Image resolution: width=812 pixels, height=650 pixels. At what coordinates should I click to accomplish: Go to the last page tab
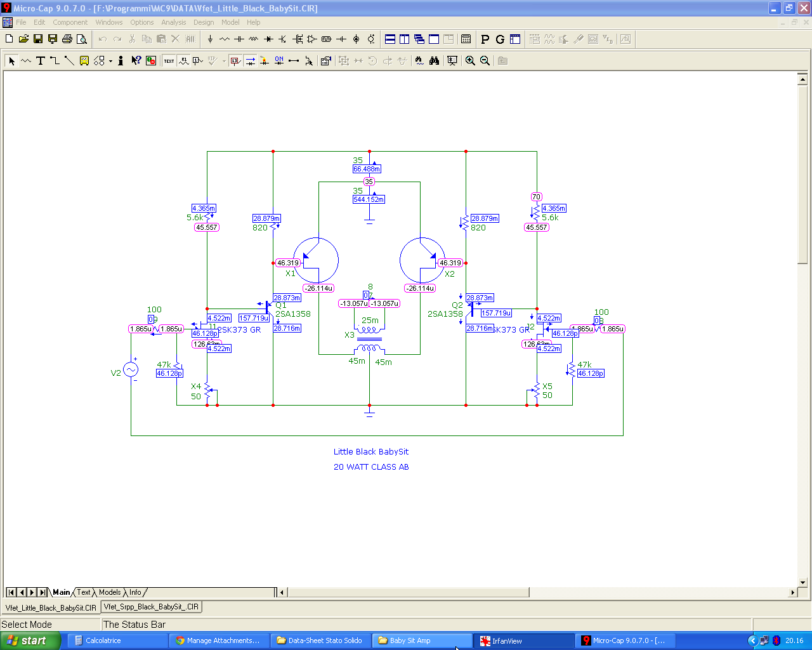(x=42, y=592)
